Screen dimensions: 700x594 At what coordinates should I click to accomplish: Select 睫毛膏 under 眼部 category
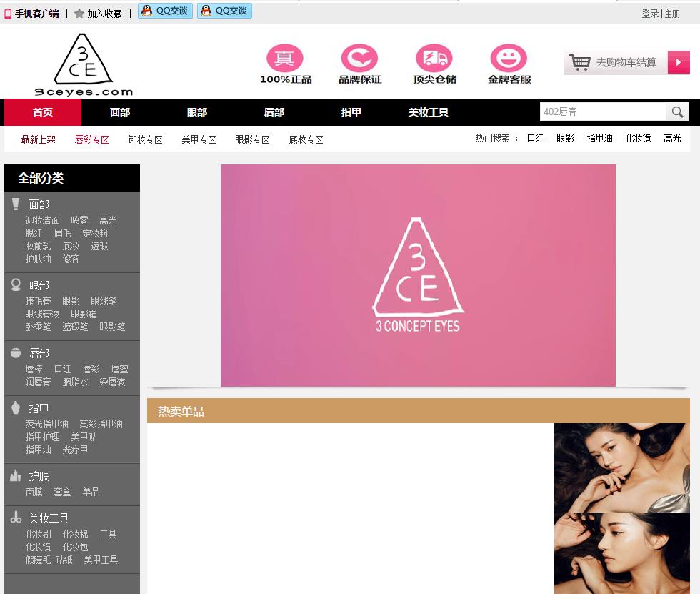tap(39, 301)
